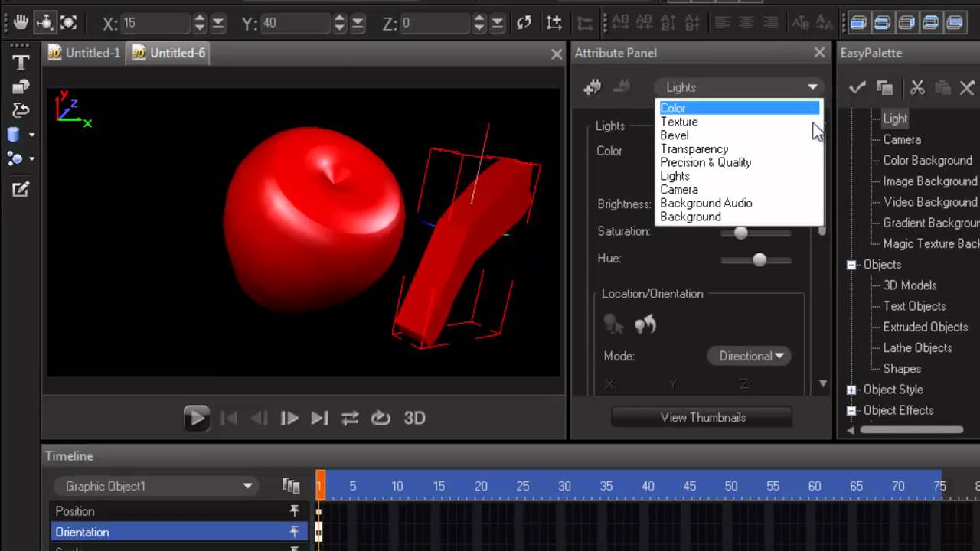
Task: Click frame 40 on the timeline ruler
Action: pyautogui.click(x=648, y=486)
